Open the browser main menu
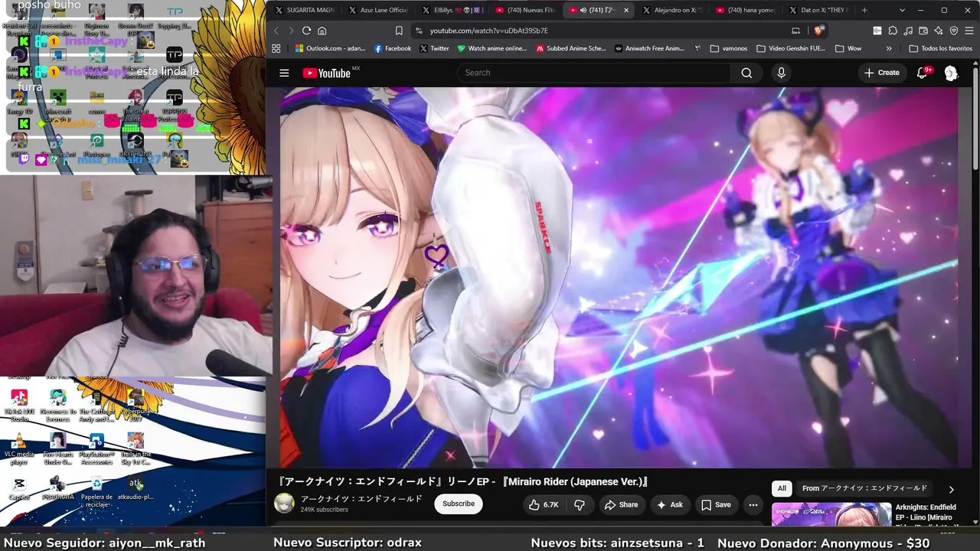This screenshot has width=980, height=551. 970,31
